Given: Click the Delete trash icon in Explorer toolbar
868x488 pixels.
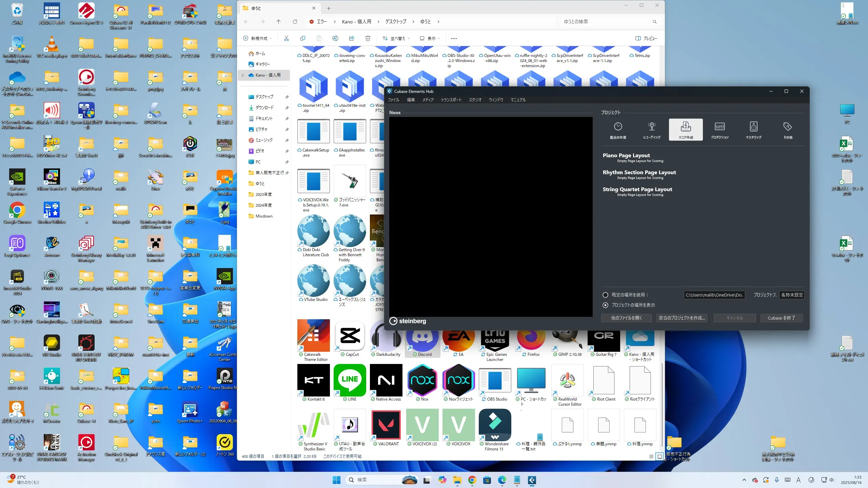Looking at the screenshot, I should coord(368,38).
